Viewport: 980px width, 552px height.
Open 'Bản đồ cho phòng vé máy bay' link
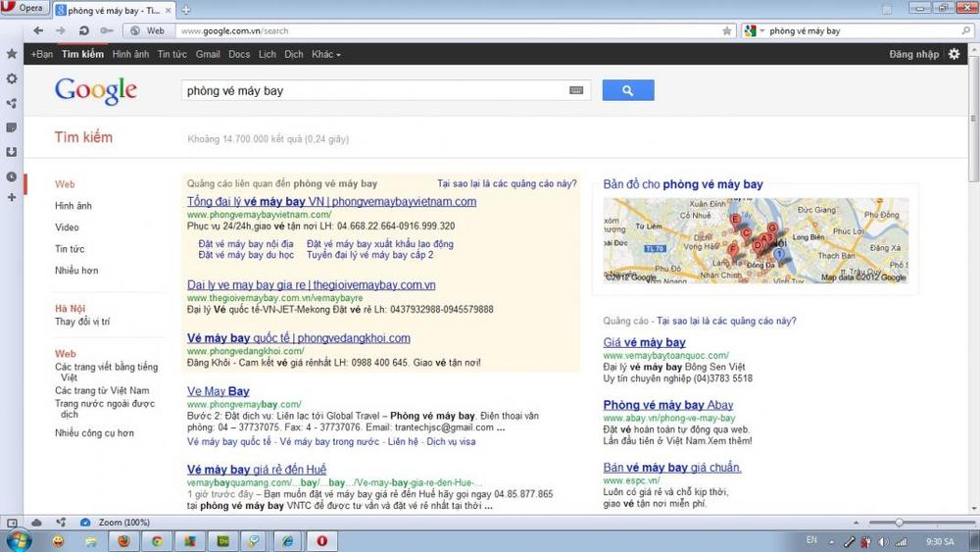(682, 184)
